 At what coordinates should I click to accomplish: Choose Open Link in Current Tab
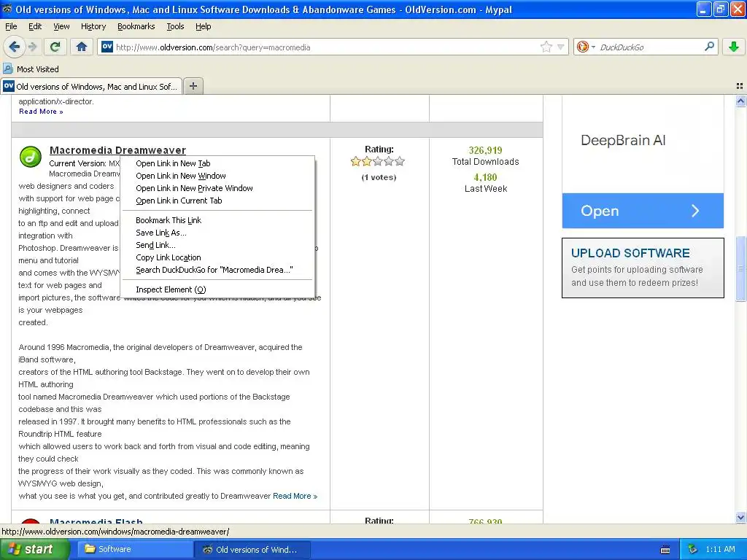pyautogui.click(x=217, y=201)
